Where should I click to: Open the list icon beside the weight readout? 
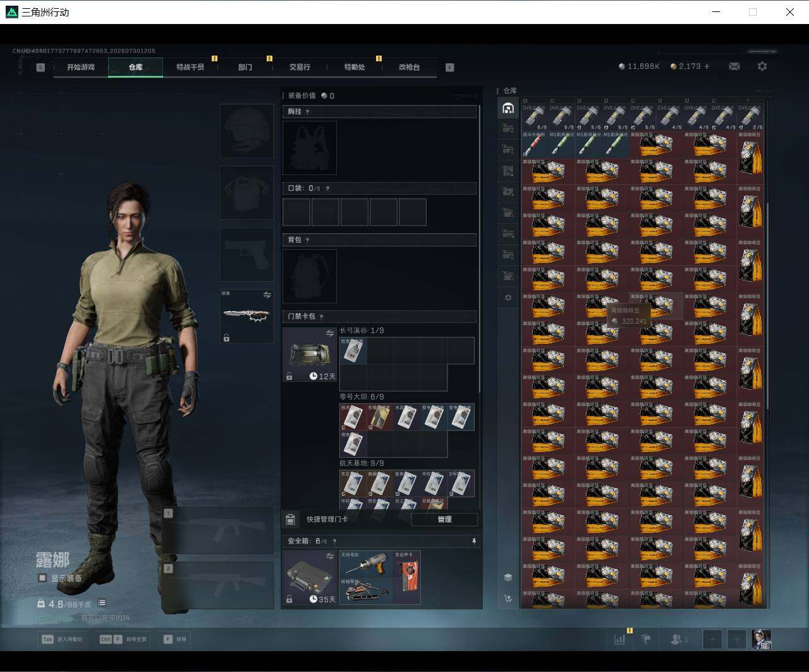(x=102, y=603)
